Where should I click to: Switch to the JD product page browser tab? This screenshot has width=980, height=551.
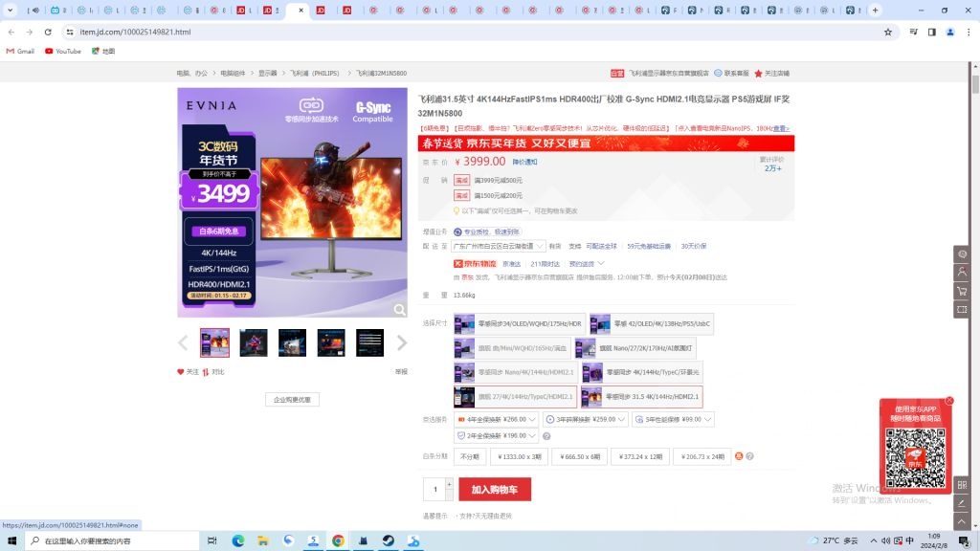pyautogui.click(x=297, y=10)
